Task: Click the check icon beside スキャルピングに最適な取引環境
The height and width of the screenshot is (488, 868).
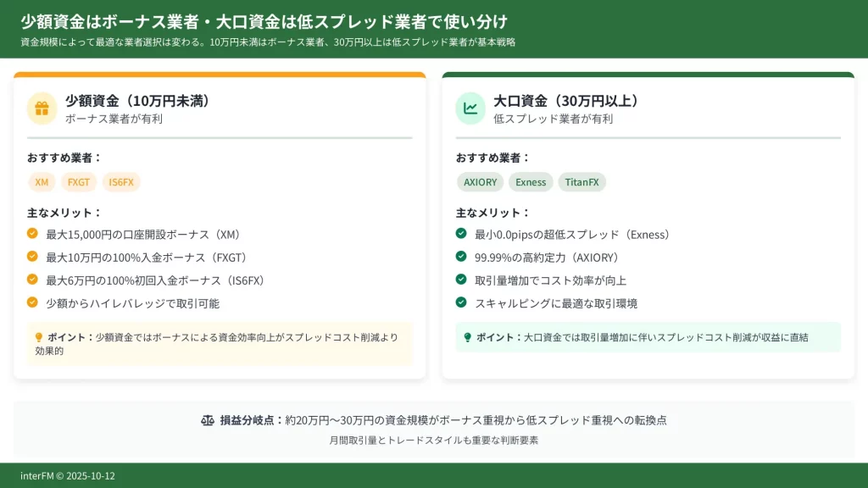Action: [461, 302]
